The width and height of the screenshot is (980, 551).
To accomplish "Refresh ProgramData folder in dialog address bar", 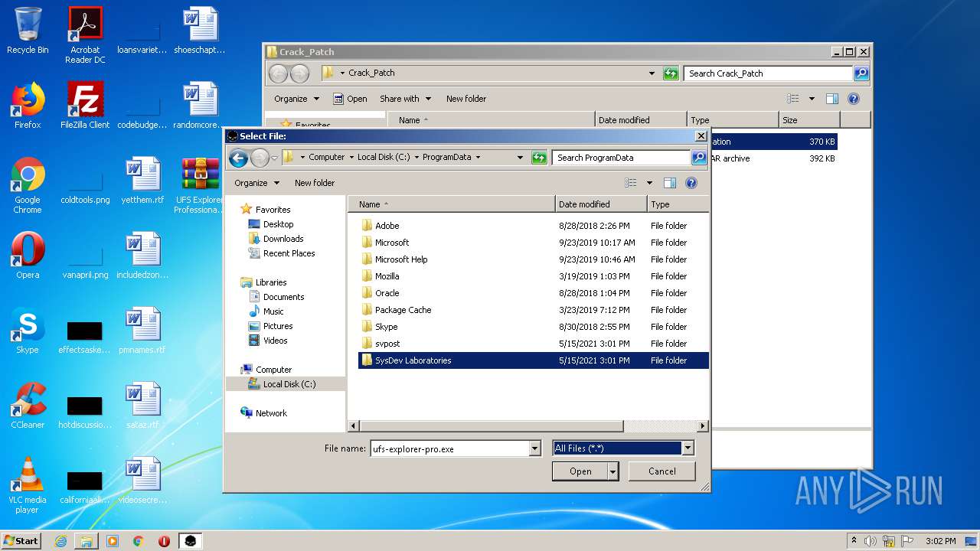I will (539, 158).
